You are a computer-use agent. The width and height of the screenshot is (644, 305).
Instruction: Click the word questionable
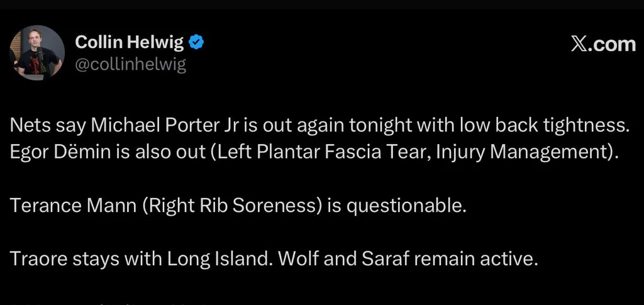[403, 206]
